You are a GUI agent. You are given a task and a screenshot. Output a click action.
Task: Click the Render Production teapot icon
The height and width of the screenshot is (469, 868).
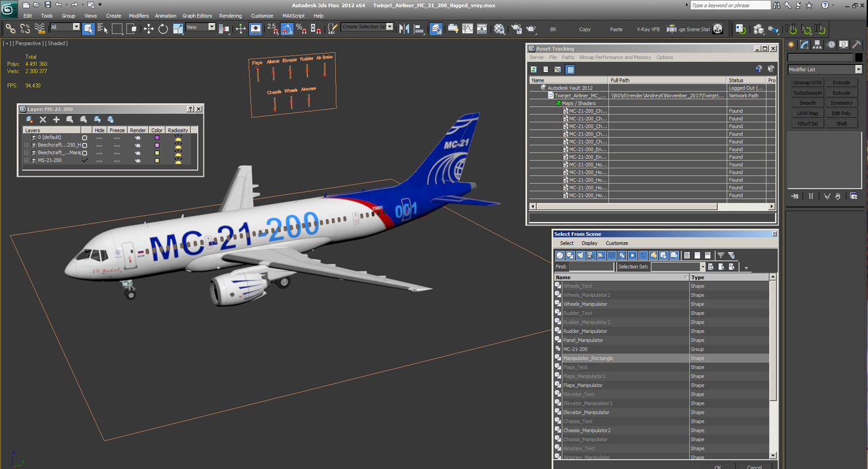[x=531, y=28]
